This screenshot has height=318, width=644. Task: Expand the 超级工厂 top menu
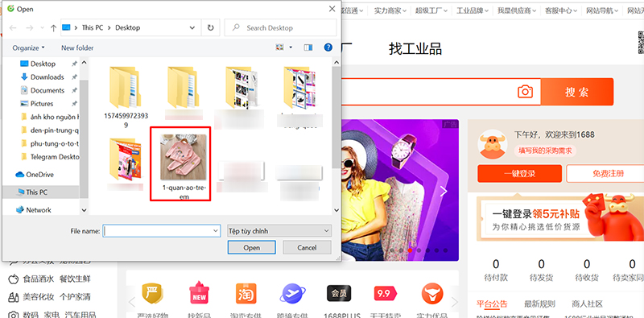tap(431, 10)
